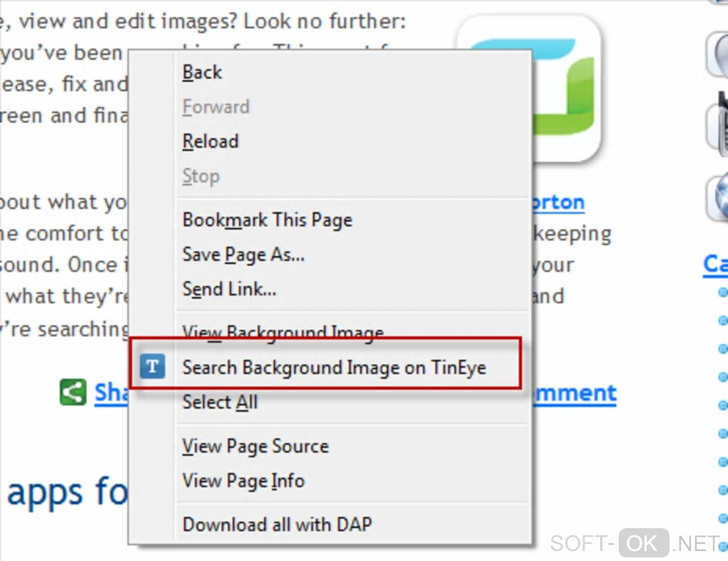Image resolution: width=728 pixels, height=561 pixels.
Task: Choose Back from the context menu
Action: tap(202, 72)
